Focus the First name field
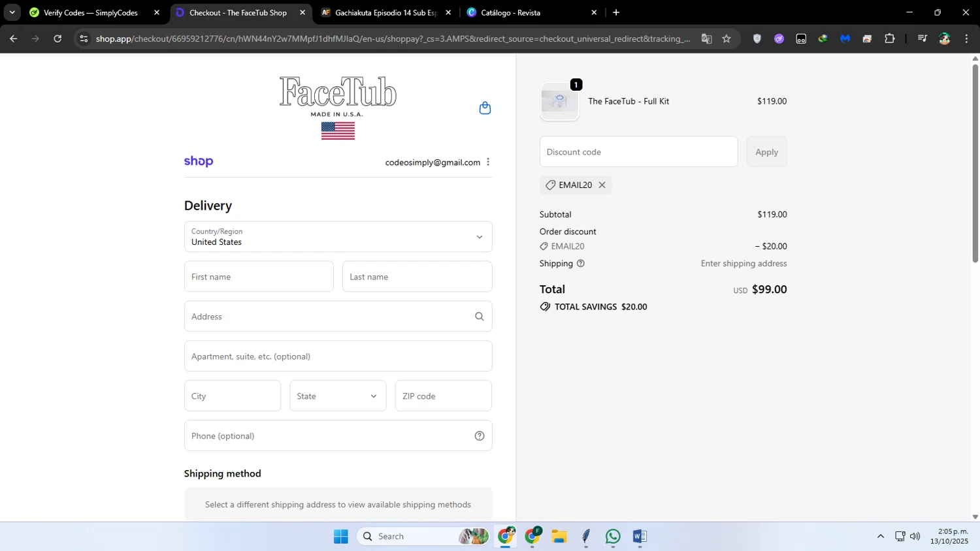The width and height of the screenshot is (980, 551). [x=259, y=277]
